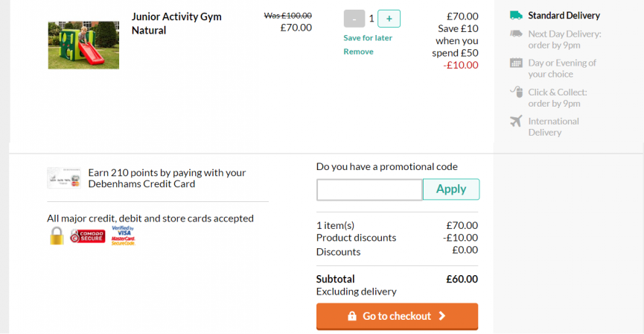Viewport: 644px width, 334px height.
Task: Click the promotional code text field
Action: point(369,189)
